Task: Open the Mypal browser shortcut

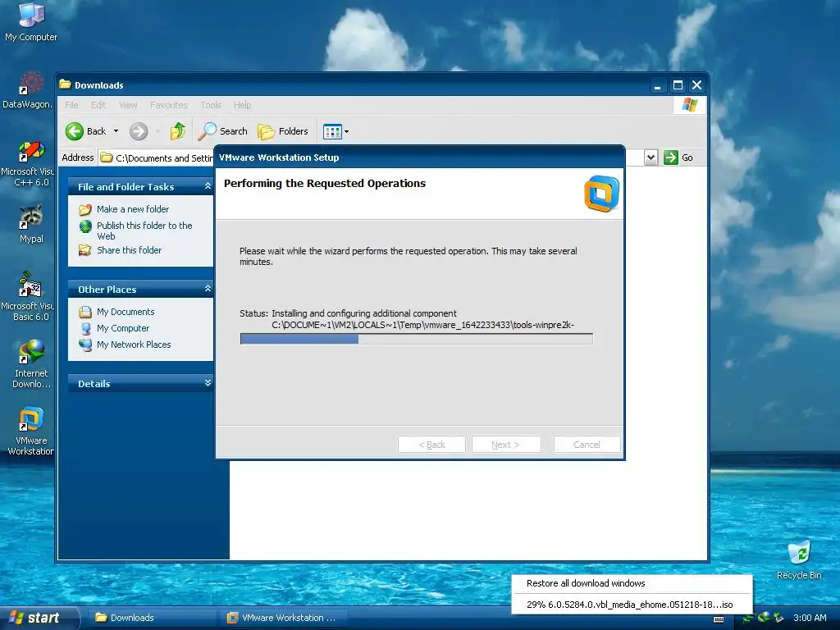Action: [31, 224]
